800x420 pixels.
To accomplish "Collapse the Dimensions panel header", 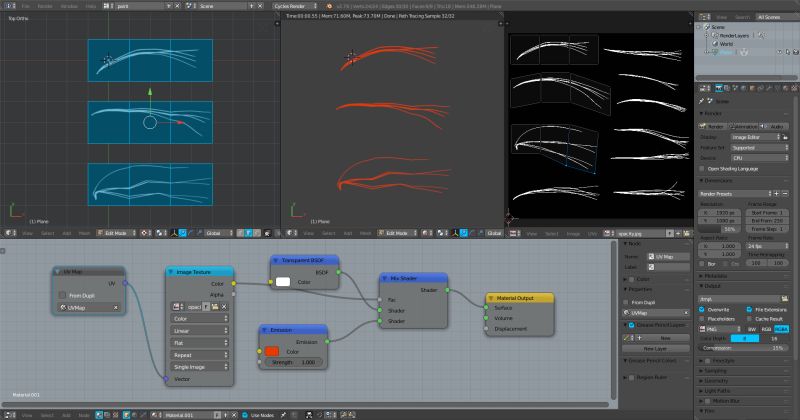I will (716, 180).
